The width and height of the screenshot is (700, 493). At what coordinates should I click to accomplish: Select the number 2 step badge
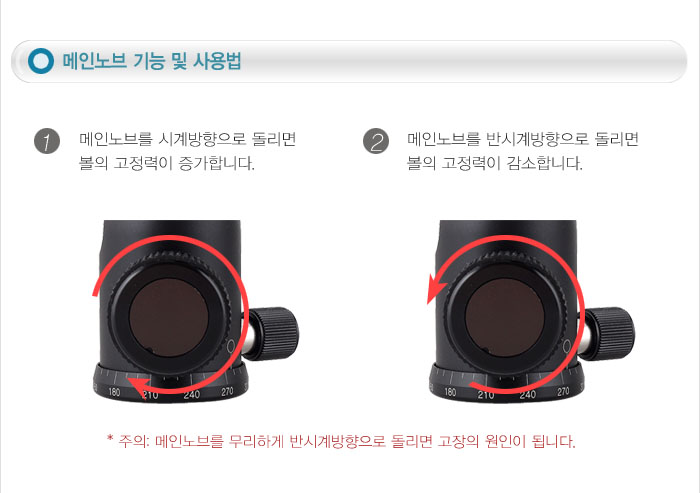(x=376, y=141)
